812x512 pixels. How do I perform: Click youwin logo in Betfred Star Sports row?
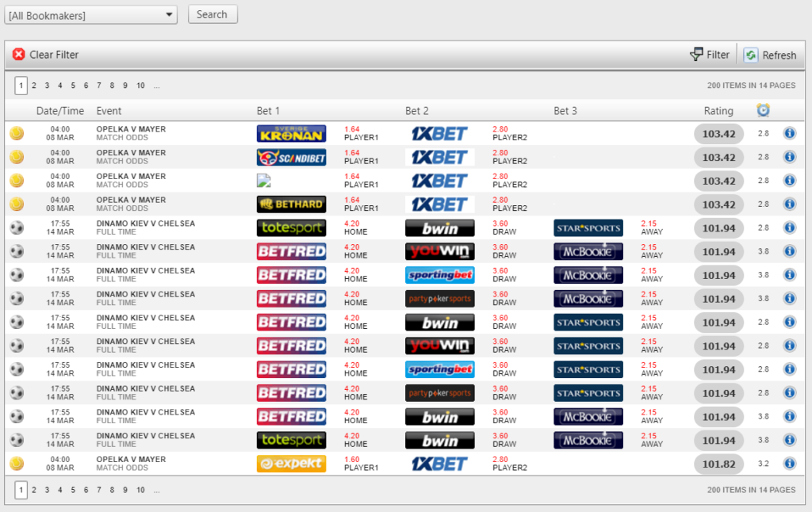click(439, 346)
